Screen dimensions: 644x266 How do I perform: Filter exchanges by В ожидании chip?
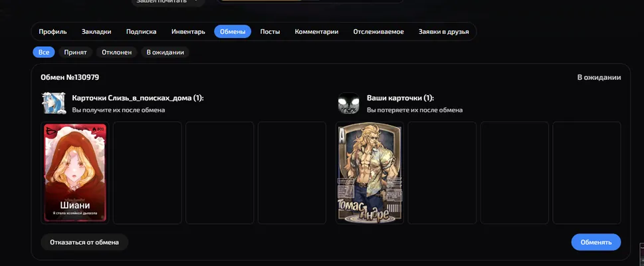(x=165, y=53)
